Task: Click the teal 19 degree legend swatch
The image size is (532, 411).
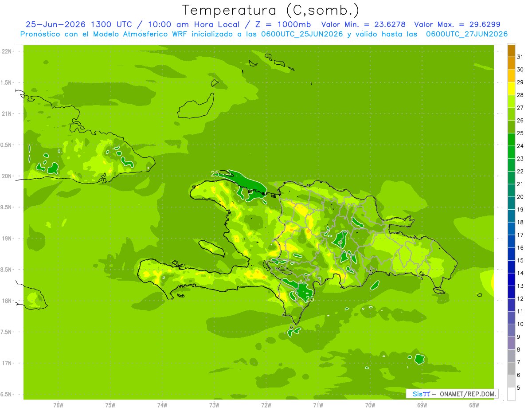Action: click(511, 203)
